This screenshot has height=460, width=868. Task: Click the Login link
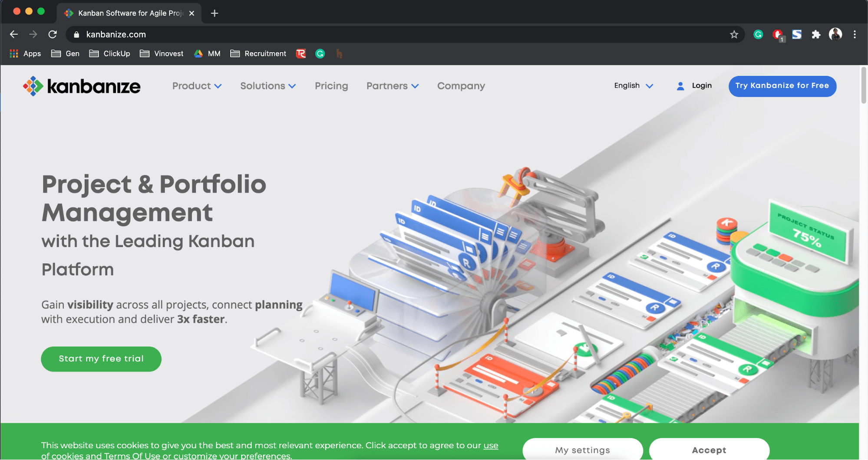(702, 85)
